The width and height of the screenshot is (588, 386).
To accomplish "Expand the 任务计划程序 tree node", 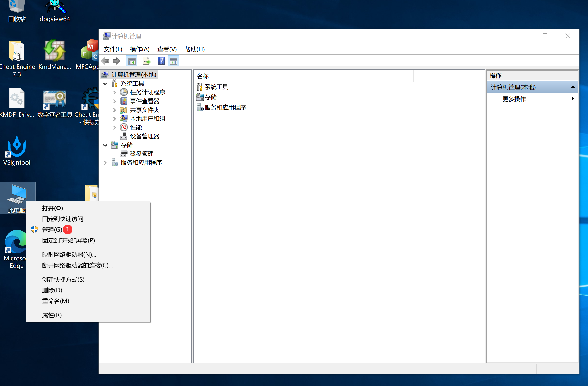I will pyautogui.click(x=115, y=93).
